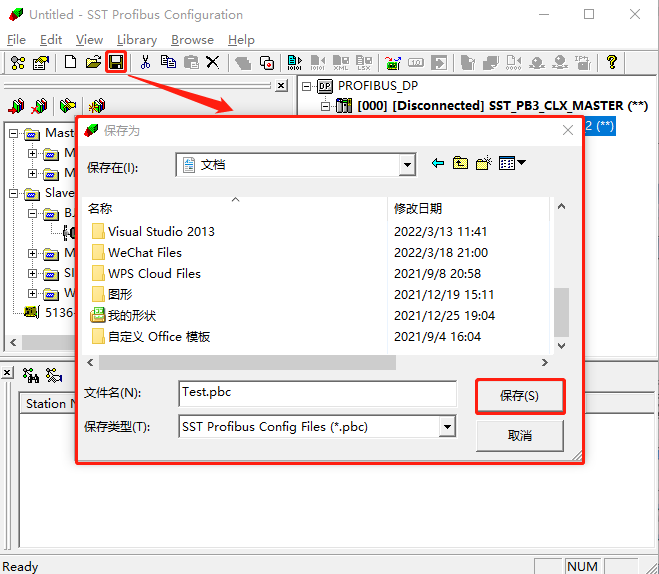This screenshot has height=574, width=659.
Task: Select the WeChat Files folder
Action: tap(137, 253)
